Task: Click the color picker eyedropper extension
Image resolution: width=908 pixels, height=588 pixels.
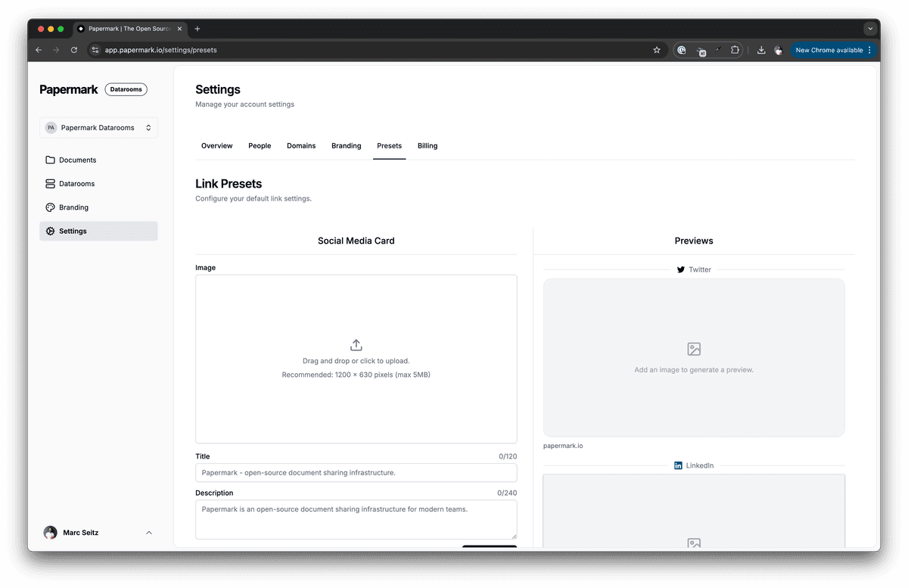Action: tap(717, 50)
